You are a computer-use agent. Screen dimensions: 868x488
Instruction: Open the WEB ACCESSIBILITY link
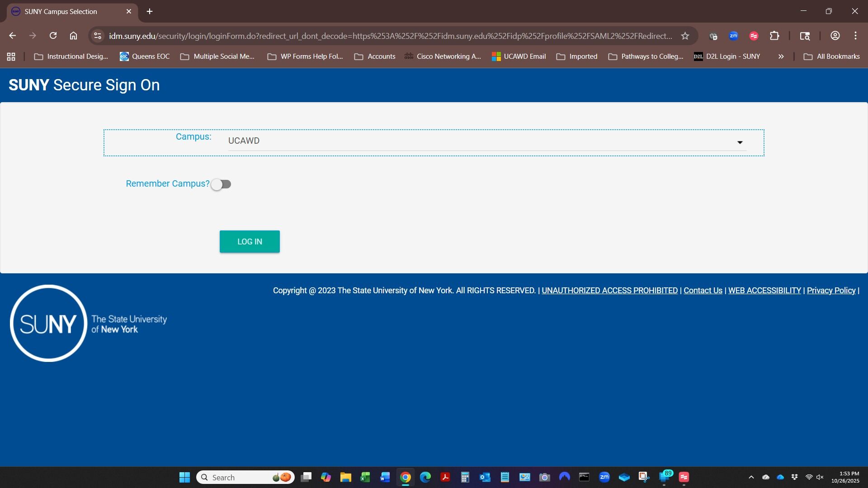(x=764, y=291)
